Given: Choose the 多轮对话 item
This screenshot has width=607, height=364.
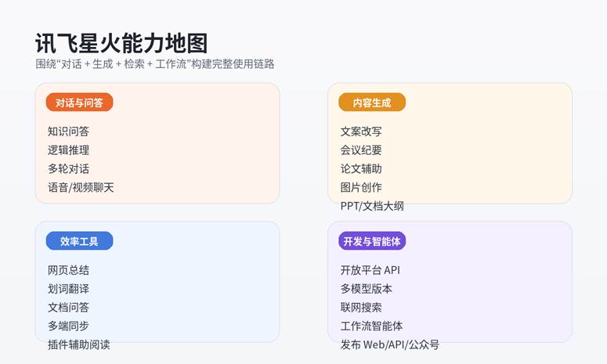Looking at the screenshot, I should click(x=68, y=169).
